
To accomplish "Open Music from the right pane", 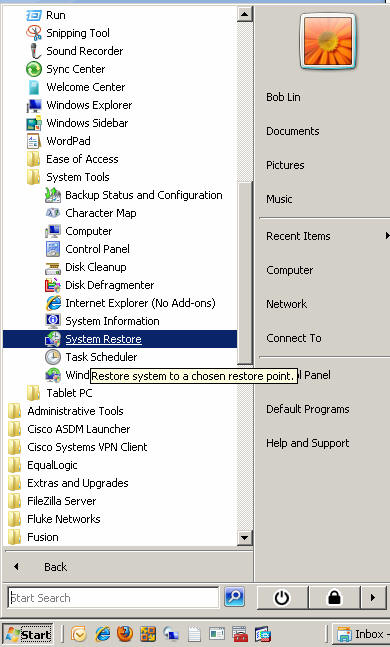I will point(279,199).
